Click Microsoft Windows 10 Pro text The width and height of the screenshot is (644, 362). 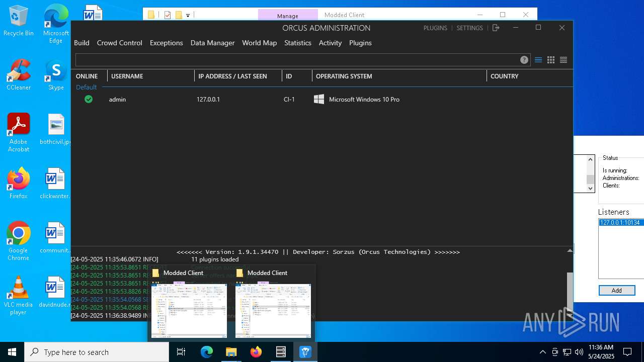point(364,100)
